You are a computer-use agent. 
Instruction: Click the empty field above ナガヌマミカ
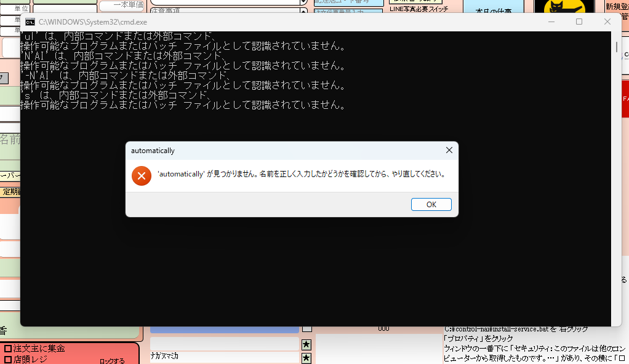tap(225, 344)
